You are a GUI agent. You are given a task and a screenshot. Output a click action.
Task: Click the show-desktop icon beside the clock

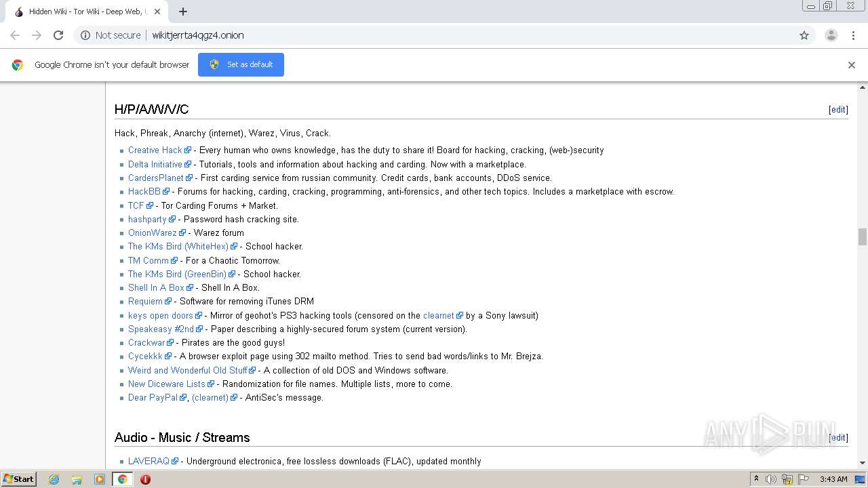point(860,479)
